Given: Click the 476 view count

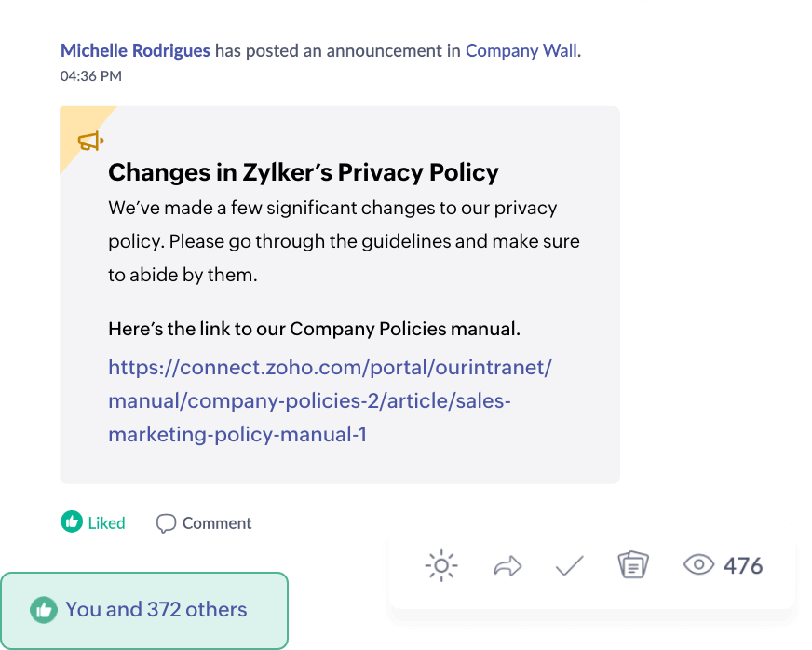Looking at the screenshot, I should [x=743, y=565].
